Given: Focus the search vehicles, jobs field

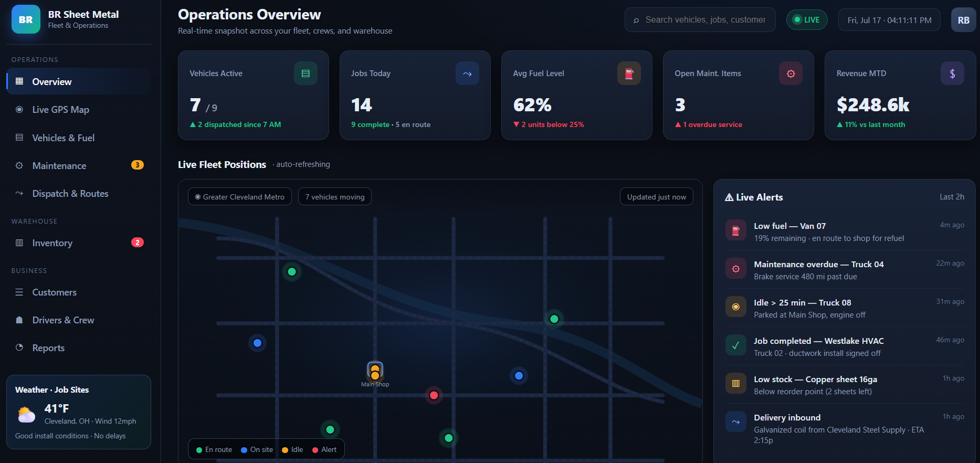Looking at the screenshot, I should click(x=700, y=20).
